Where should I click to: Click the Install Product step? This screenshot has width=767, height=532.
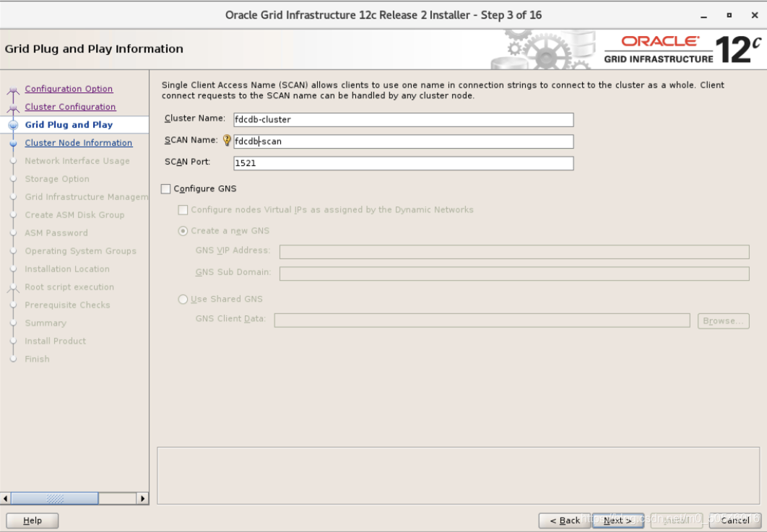click(56, 341)
